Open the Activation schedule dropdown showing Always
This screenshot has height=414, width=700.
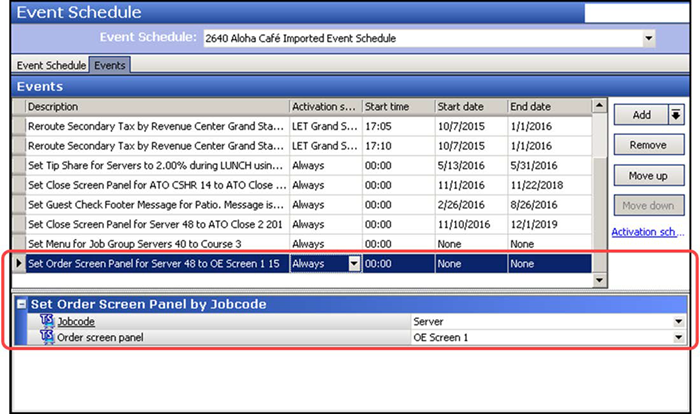pyautogui.click(x=352, y=264)
